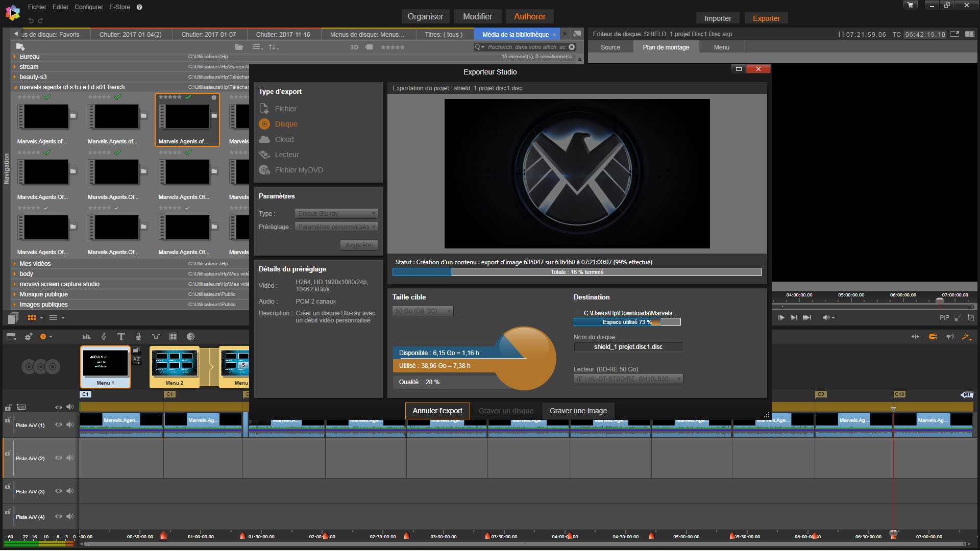Open the audio mixer in timeline toolbar
The width and height of the screenshot is (980, 551).
pyautogui.click(x=86, y=337)
